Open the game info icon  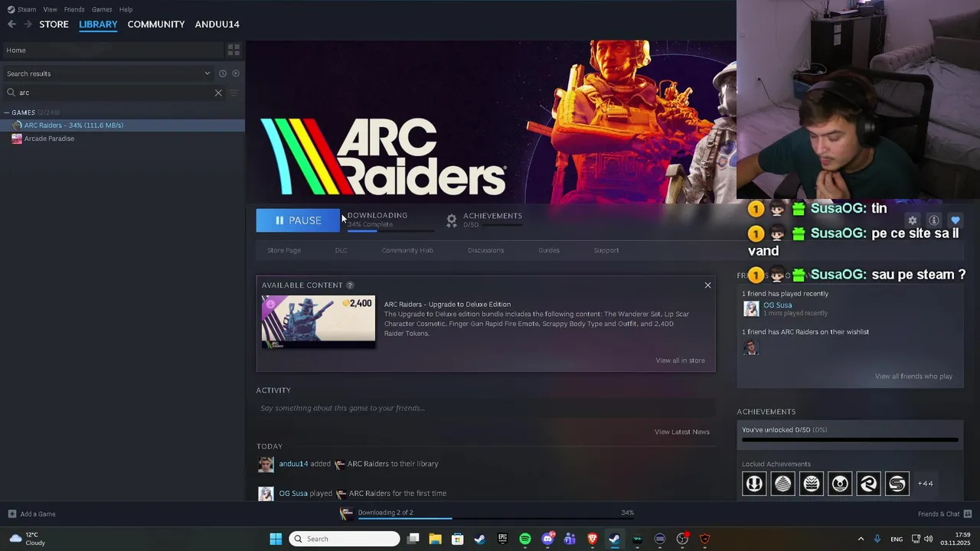pyautogui.click(x=933, y=220)
